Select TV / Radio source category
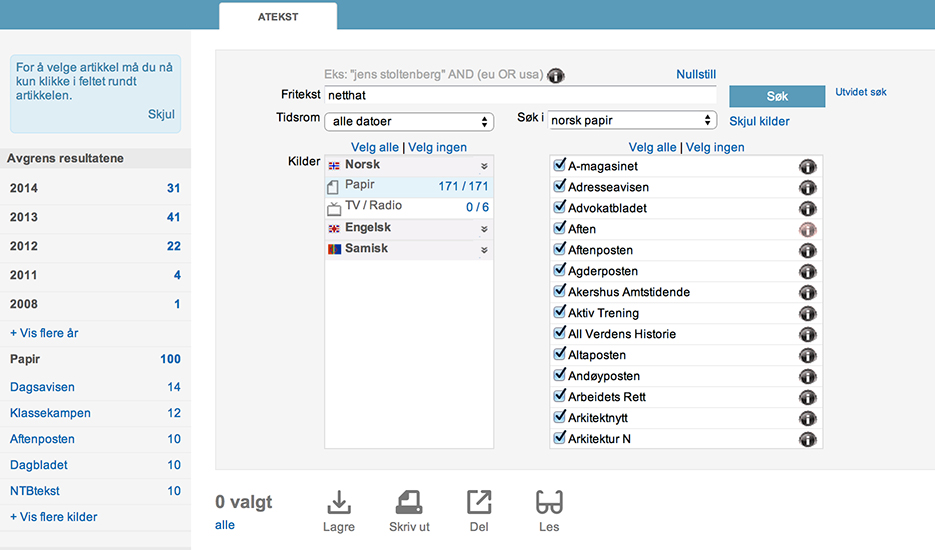Screen dimensions: 935x550 click(373, 206)
